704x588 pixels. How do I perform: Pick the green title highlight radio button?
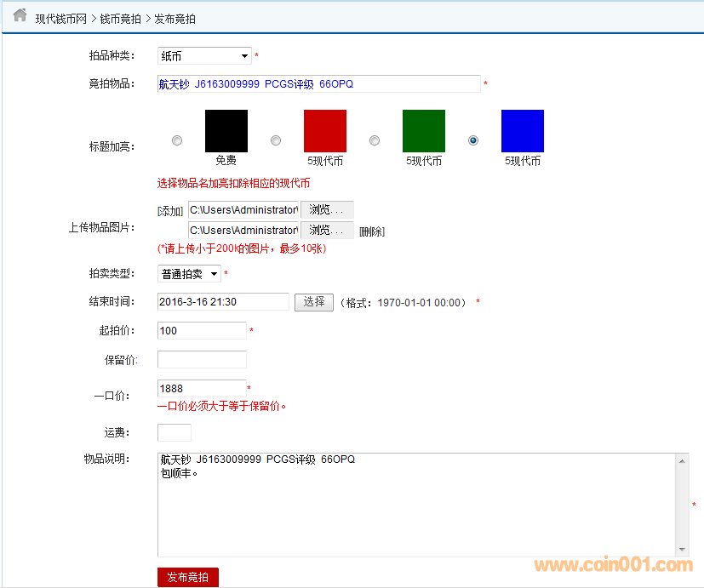tap(375, 140)
